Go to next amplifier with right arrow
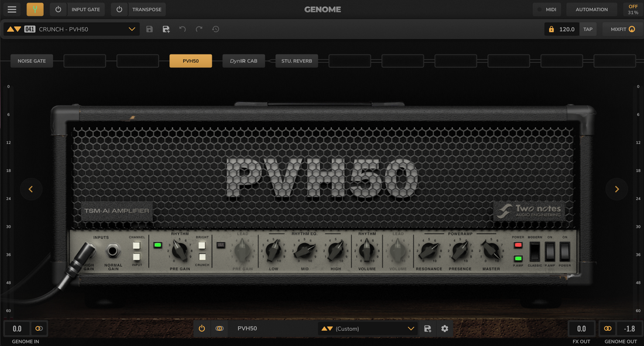The image size is (644, 346). 616,189
